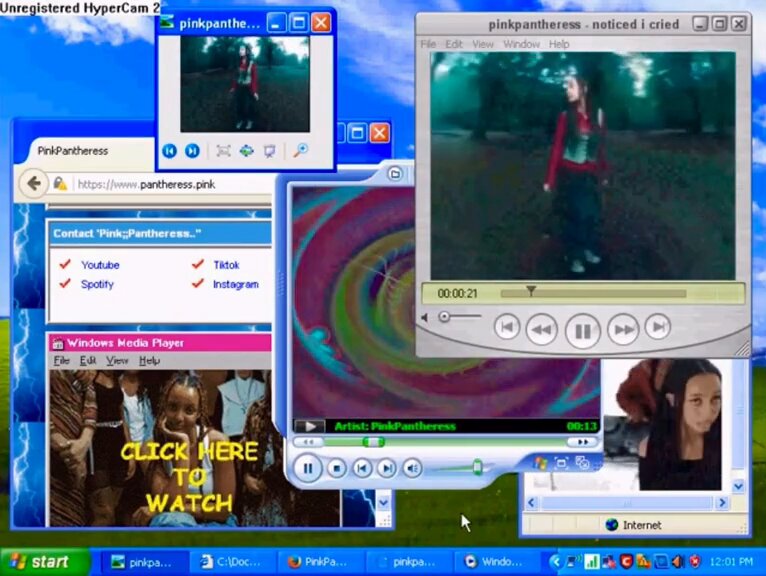
Task: Open the Windows start menu
Action: point(45,562)
